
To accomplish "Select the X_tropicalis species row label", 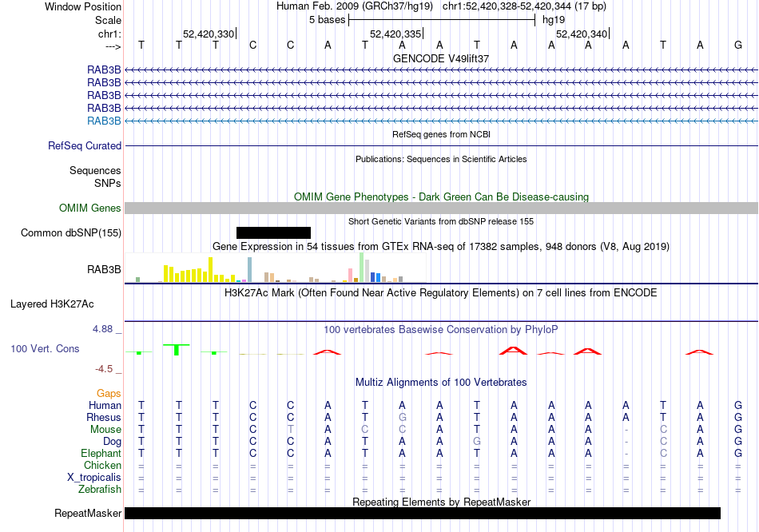I will click(x=94, y=478).
